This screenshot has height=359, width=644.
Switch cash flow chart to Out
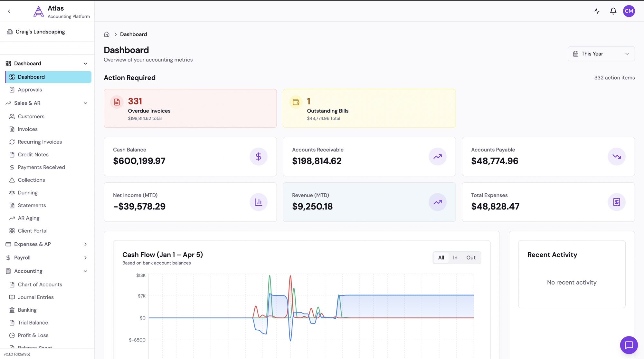click(x=471, y=258)
